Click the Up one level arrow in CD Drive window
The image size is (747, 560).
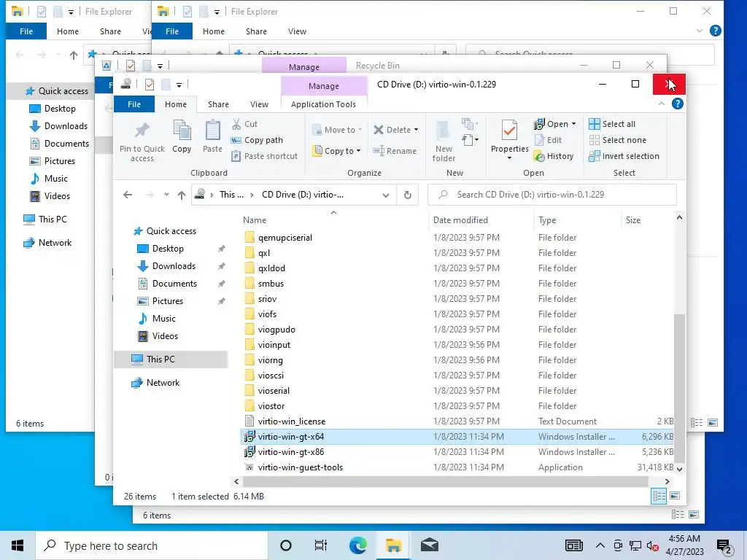[x=182, y=195]
